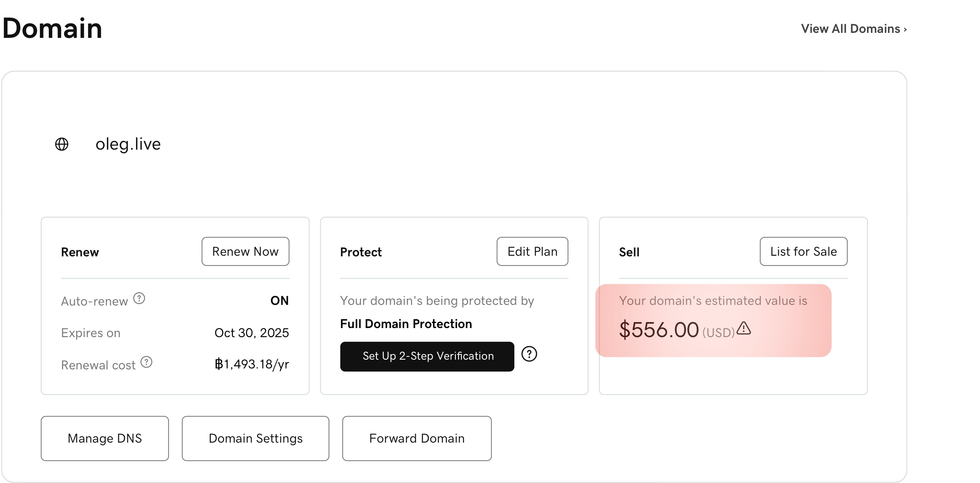This screenshot has width=980, height=483.
Task: Click the Protect section heading
Action: [x=361, y=252]
